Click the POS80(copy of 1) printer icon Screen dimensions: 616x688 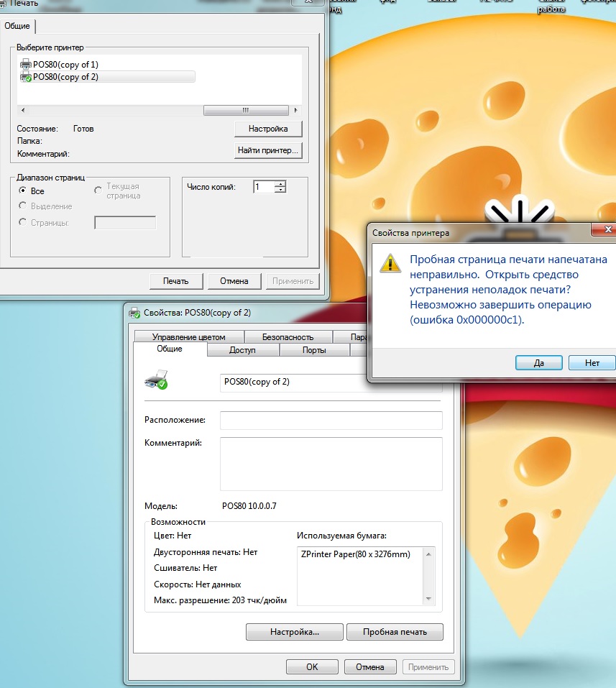[26, 65]
